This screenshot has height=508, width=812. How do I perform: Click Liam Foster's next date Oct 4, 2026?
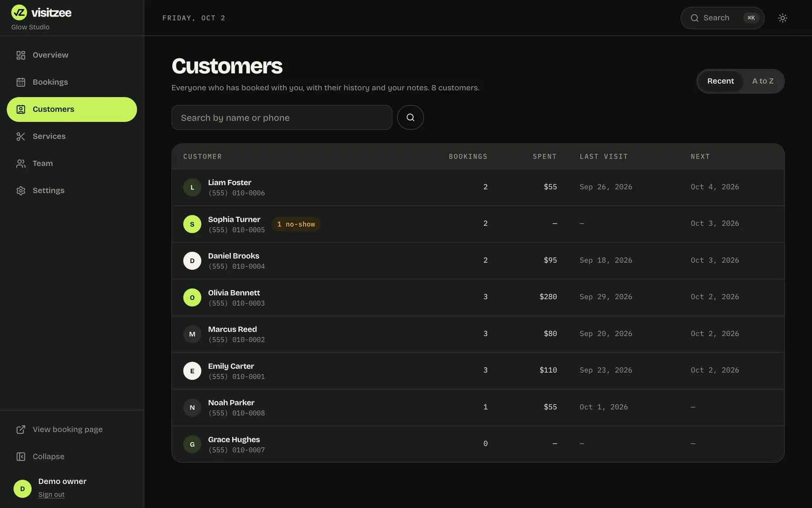click(715, 187)
